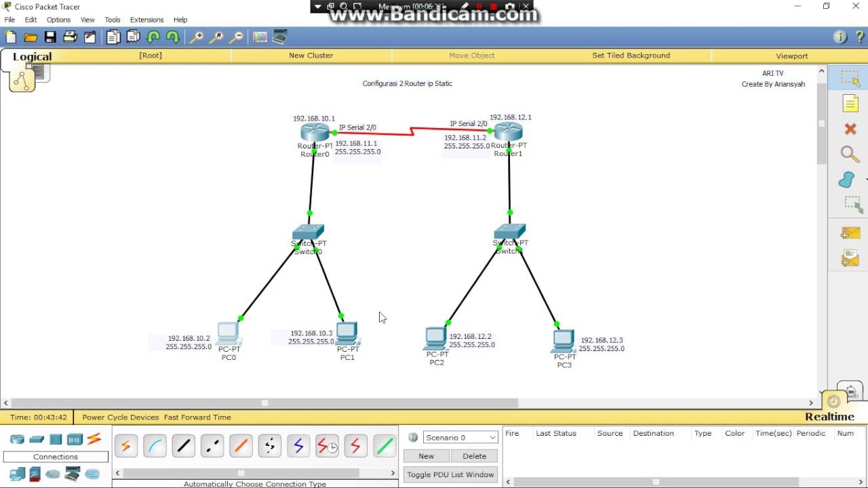Click the Viewport button
The height and width of the screenshot is (488, 868).
coord(791,56)
